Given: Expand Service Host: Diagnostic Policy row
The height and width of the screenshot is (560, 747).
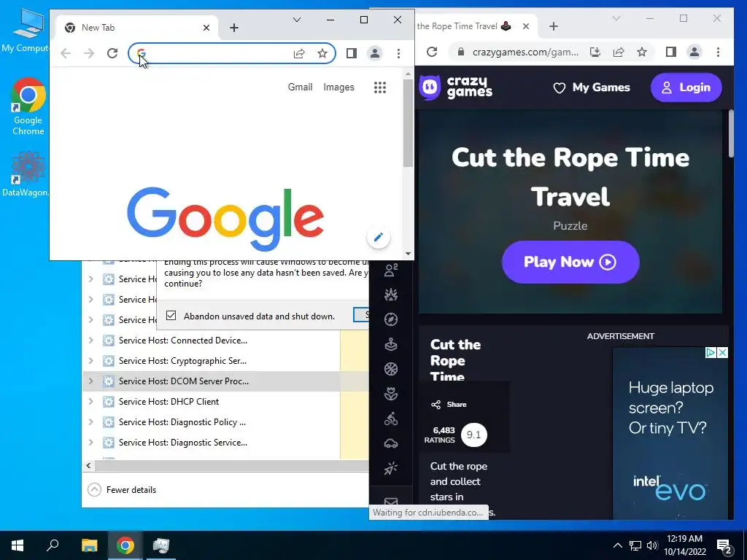Looking at the screenshot, I should click(x=90, y=422).
